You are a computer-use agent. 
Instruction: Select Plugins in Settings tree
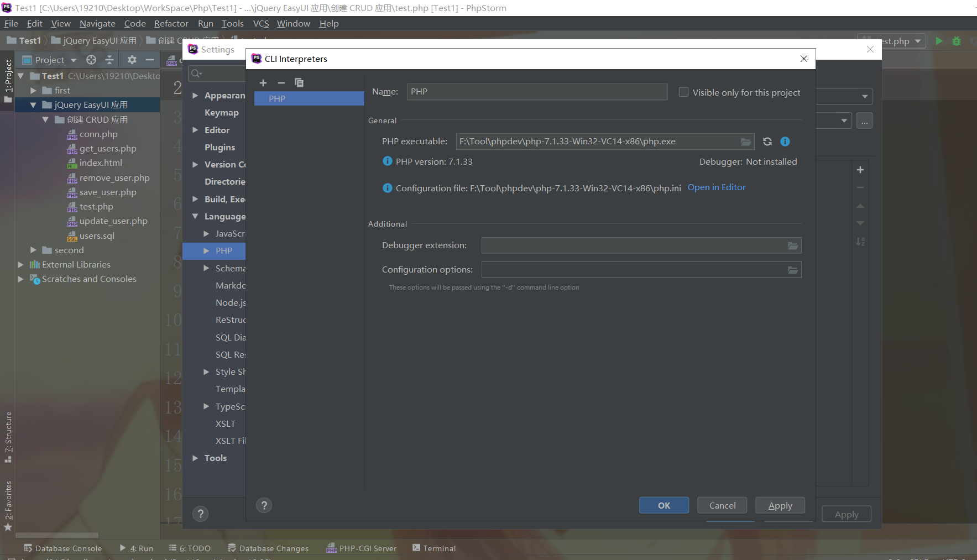click(220, 148)
